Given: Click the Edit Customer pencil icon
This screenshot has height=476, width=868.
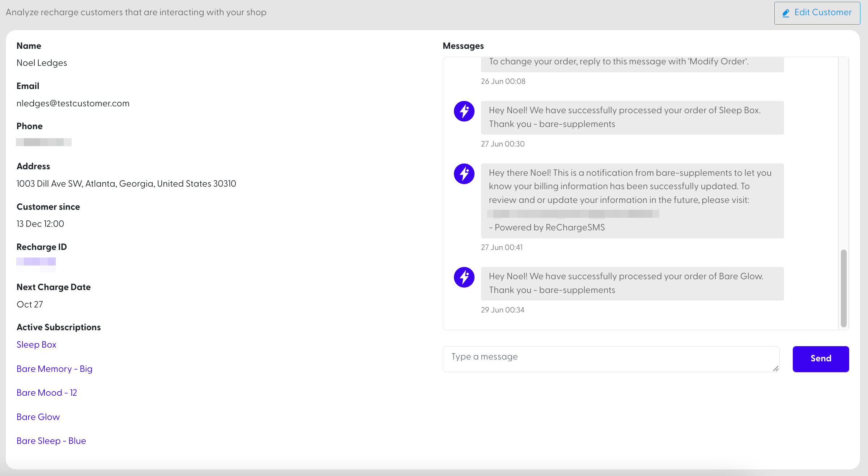Looking at the screenshot, I should pyautogui.click(x=786, y=13).
